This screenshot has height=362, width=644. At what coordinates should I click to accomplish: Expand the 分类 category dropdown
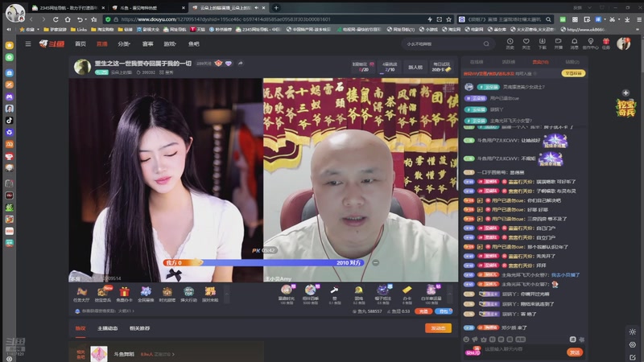point(124,44)
